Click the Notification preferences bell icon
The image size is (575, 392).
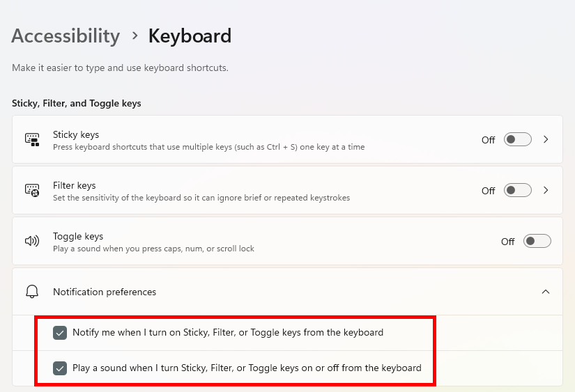point(32,292)
